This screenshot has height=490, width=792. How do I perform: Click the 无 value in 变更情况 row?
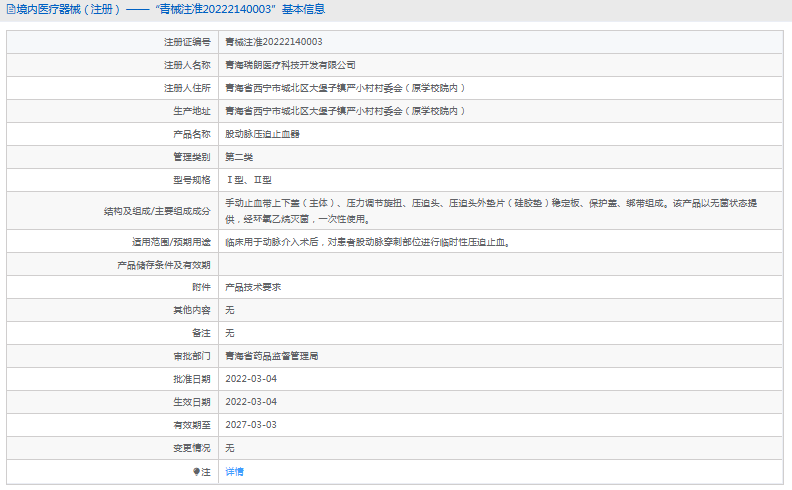230,448
